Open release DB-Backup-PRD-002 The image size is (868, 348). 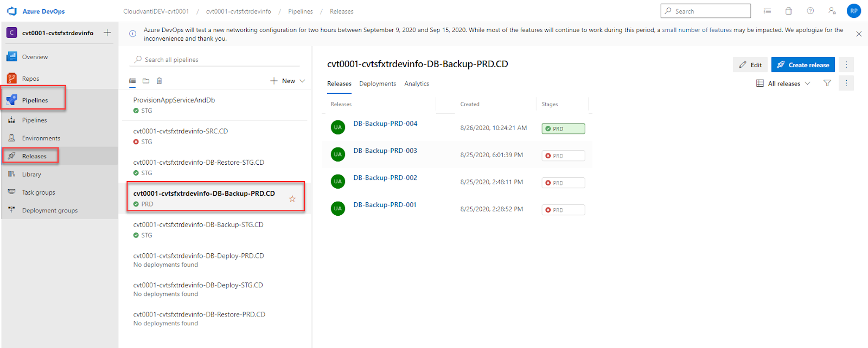click(385, 178)
